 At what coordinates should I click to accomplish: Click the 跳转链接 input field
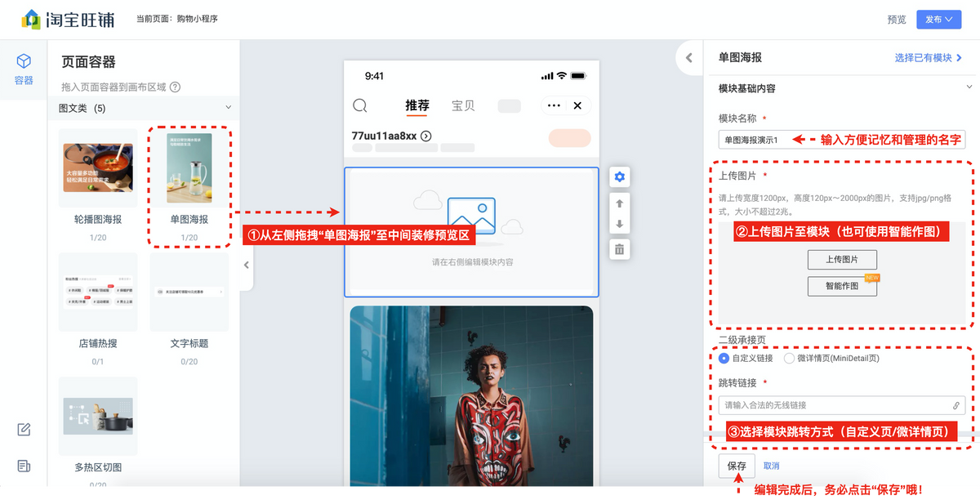tap(842, 405)
